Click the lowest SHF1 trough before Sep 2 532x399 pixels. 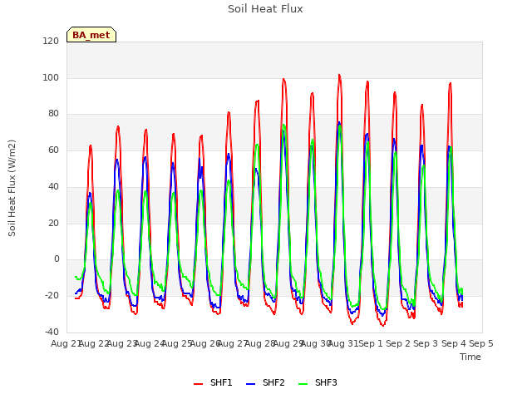(382, 326)
